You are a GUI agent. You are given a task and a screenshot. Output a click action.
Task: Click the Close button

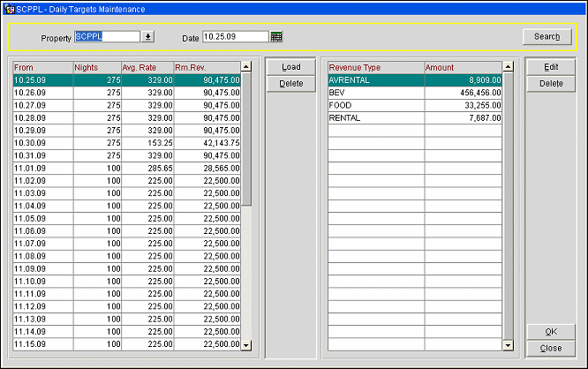pyautogui.click(x=551, y=349)
